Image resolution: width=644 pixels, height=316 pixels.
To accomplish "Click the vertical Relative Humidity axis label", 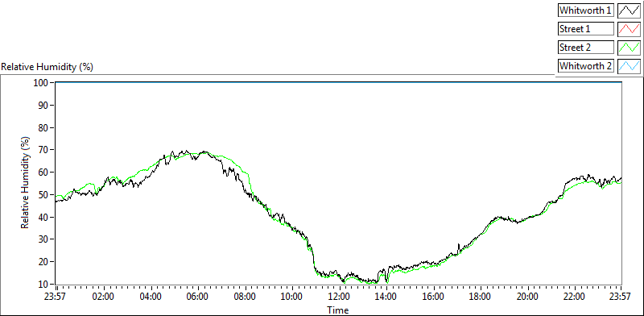I will point(26,183).
